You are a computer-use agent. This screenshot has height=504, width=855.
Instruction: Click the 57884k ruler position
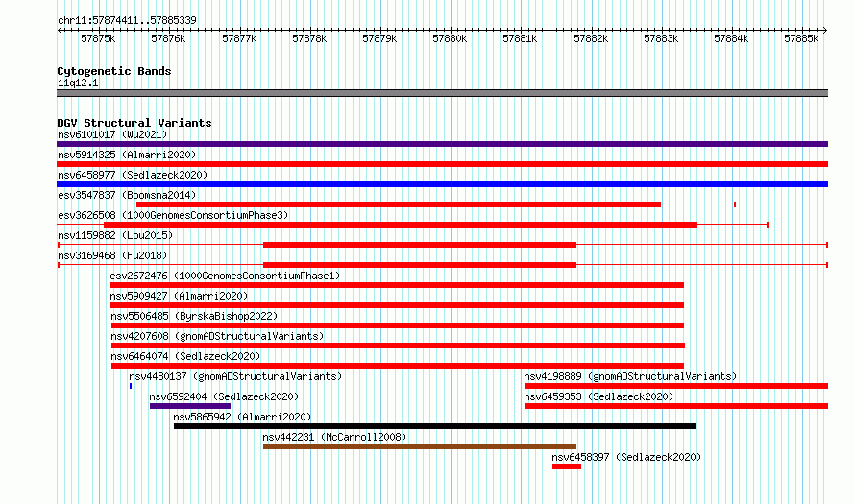click(732, 38)
